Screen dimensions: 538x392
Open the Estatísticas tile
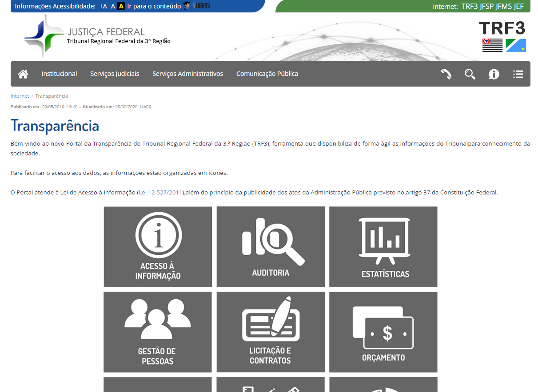click(383, 247)
